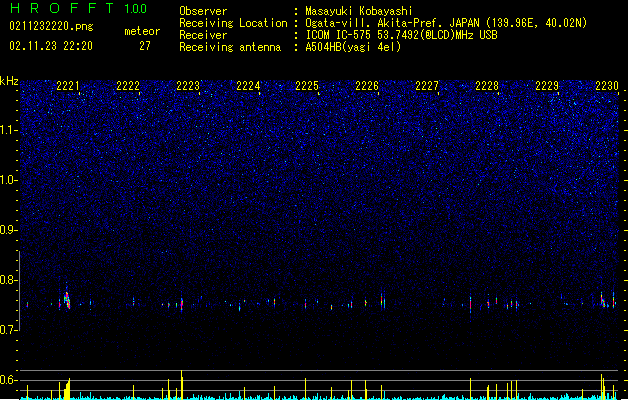Click the 0.9 frequency axis label

[8, 230]
